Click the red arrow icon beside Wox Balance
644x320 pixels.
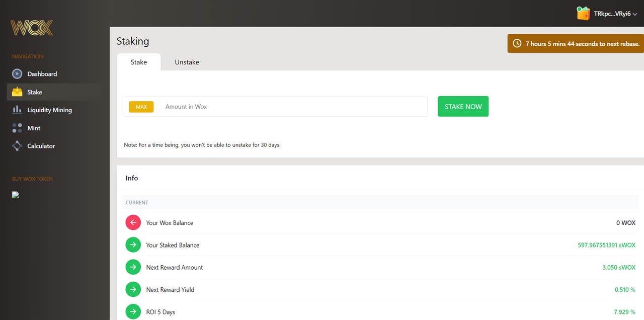point(133,222)
